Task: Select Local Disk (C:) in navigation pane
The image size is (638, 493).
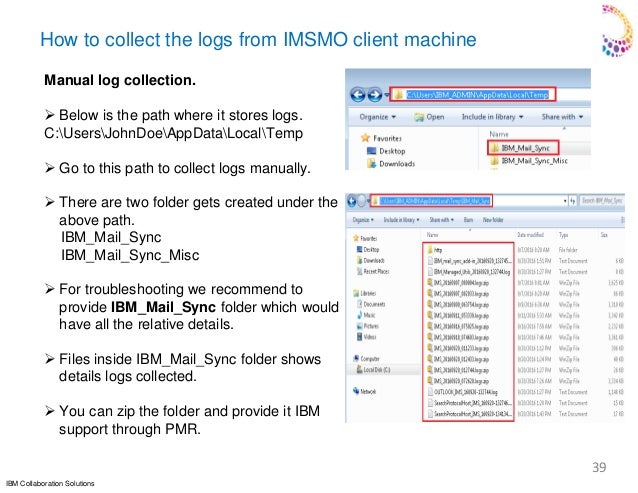Action: coord(373,370)
